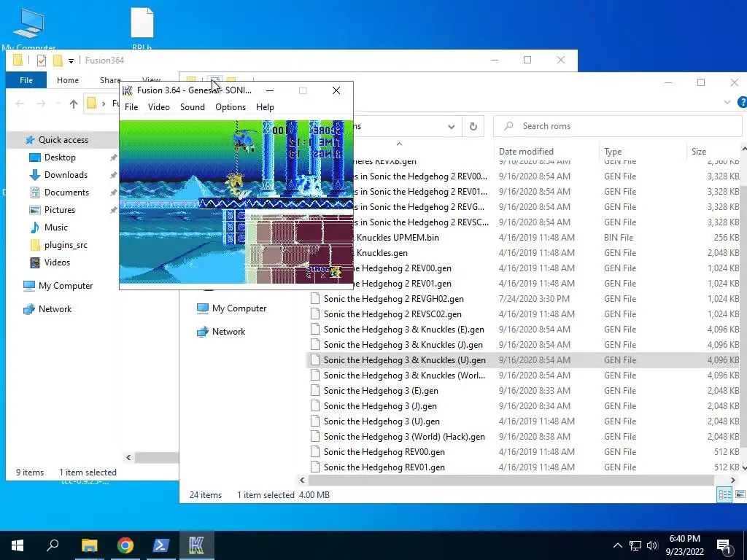This screenshot has width=747, height=560.
Task: Open the notification center
Action: (x=724, y=545)
